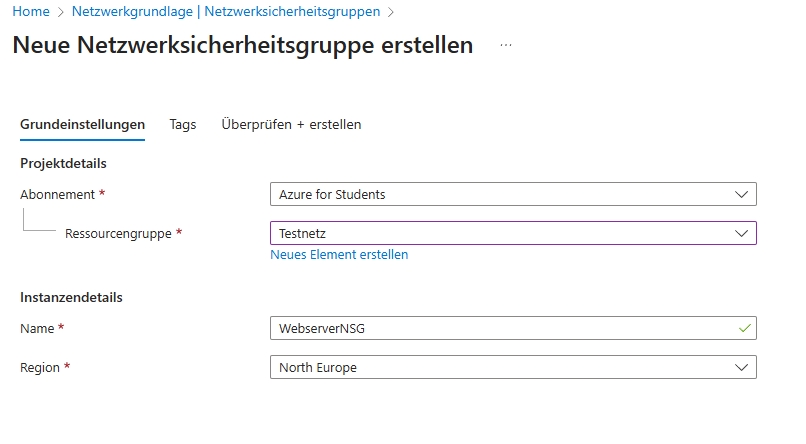The height and width of the screenshot is (444, 806).
Task: Click chevron arrow of Abonnement dropdown
Action: (x=741, y=194)
